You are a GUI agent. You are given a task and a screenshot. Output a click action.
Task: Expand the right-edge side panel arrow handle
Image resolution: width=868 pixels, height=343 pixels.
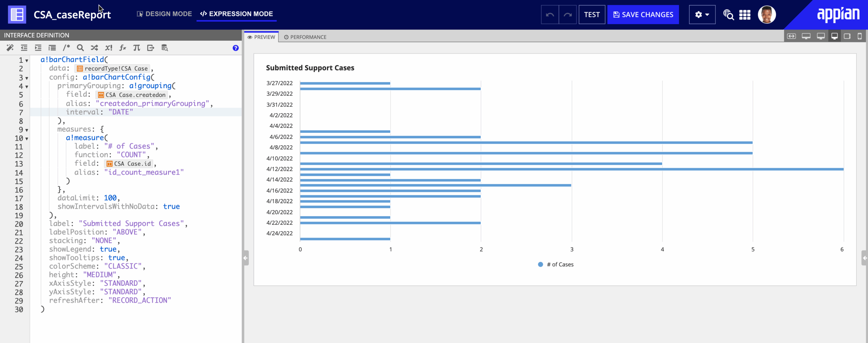coord(865,258)
